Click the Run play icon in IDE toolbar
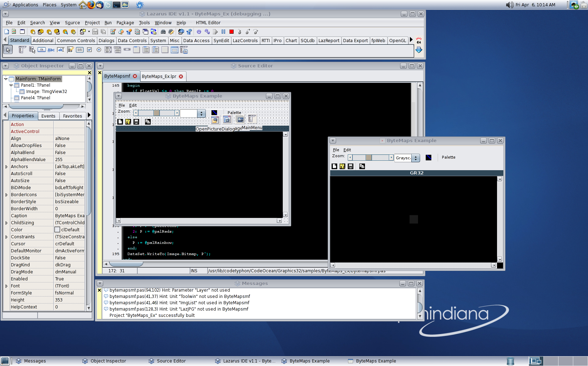This screenshot has height=366, width=588. [x=215, y=32]
